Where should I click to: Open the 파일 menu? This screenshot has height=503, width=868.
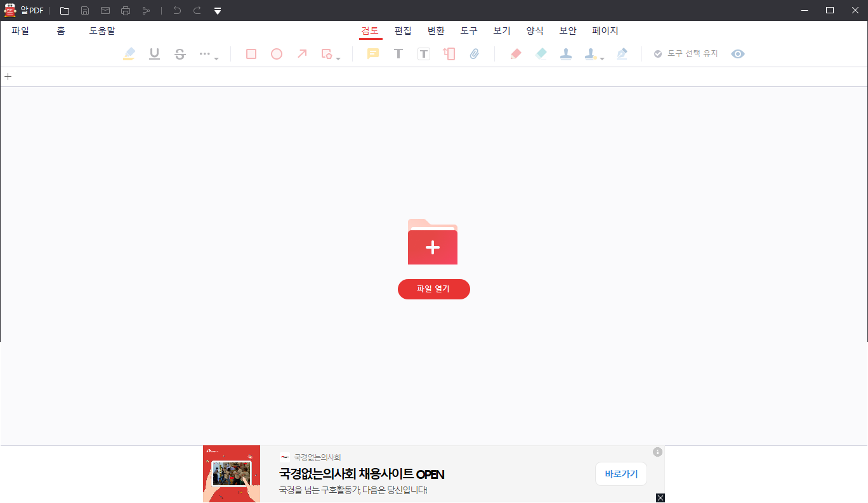click(x=20, y=30)
